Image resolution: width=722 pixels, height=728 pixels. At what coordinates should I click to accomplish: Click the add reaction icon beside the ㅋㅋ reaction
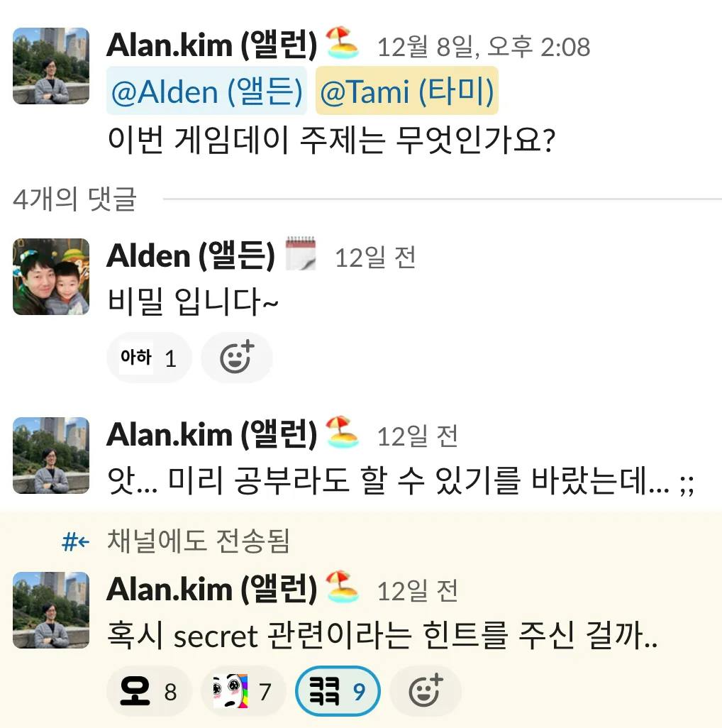click(426, 691)
